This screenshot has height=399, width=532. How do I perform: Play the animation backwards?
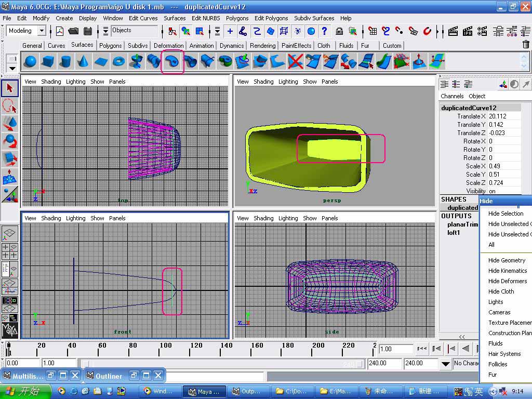pyautogui.click(x=466, y=349)
